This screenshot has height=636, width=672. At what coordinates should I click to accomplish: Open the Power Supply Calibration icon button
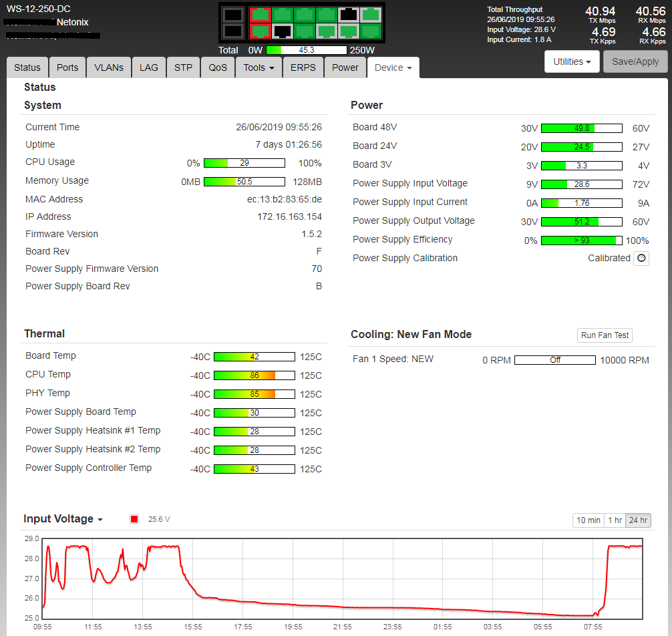pyautogui.click(x=641, y=259)
